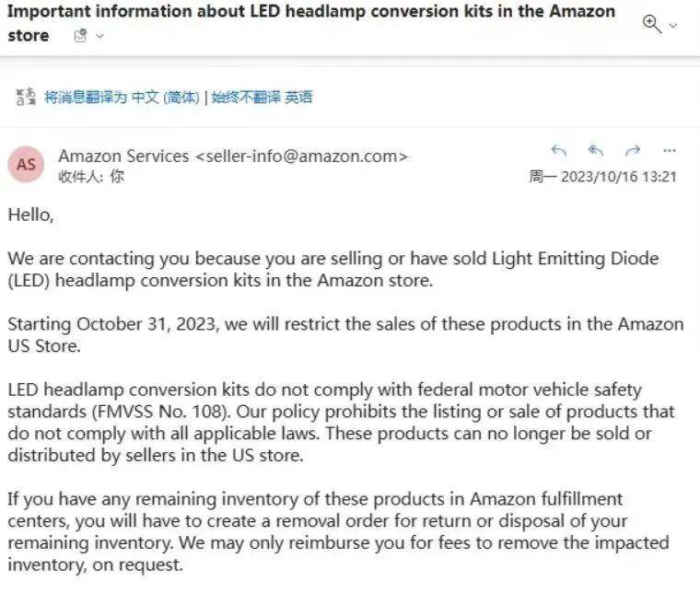Click the Hello greeting line
The image size is (700, 593).
[30, 215]
